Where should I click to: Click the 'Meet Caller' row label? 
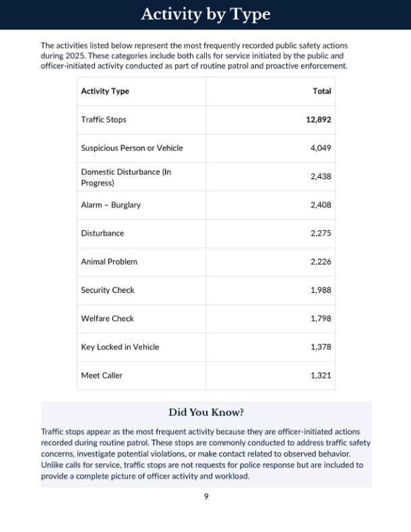[x=102, y=375]
